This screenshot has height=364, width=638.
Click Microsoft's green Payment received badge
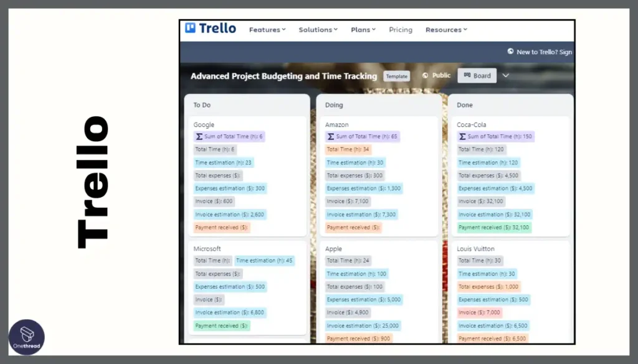221,325
